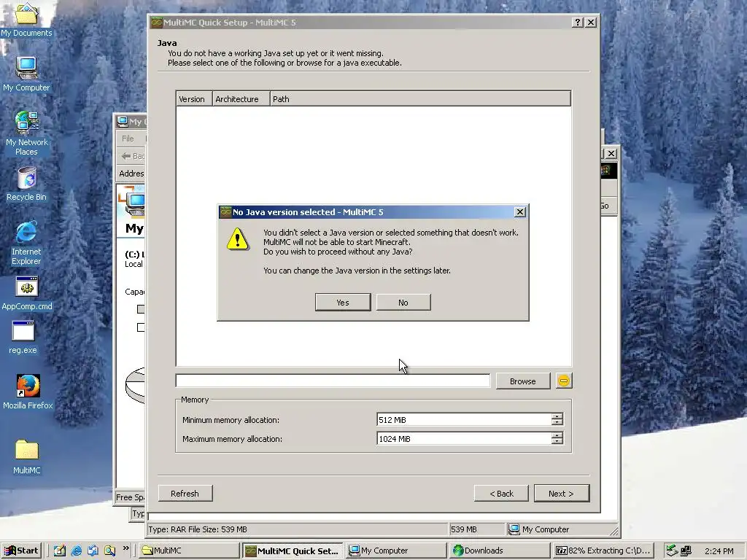Click the help question mark in Quick Setup title bar
This screenshot has height=560, width=747.
pyautogui.click(x=578, y=23)
